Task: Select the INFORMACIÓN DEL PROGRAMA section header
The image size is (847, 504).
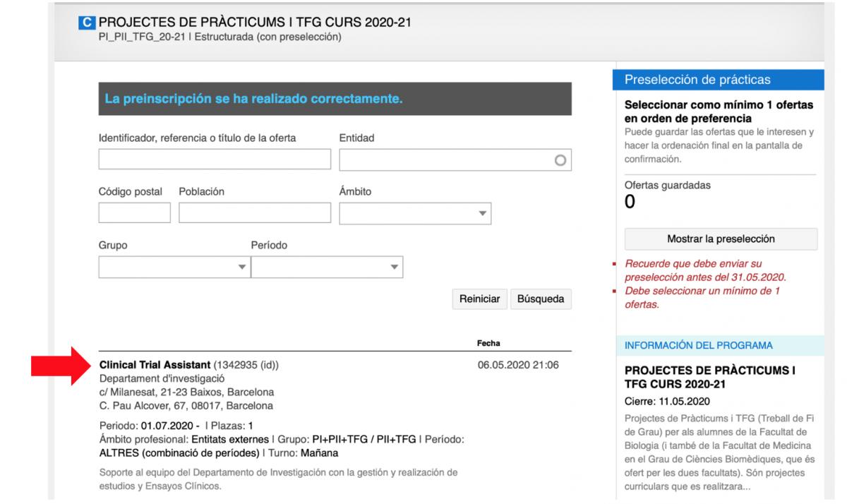Action: (699, 345)
